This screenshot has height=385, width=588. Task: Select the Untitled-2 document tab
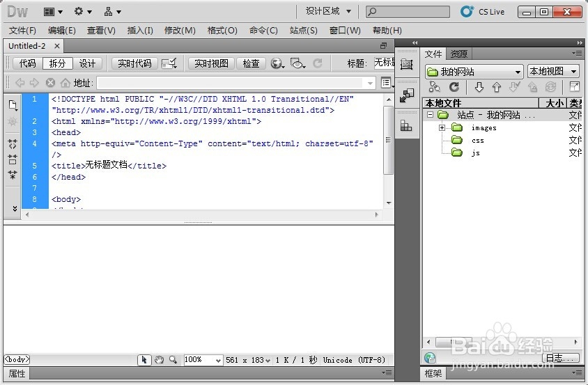pyautogui.click(x=26, y=46)
